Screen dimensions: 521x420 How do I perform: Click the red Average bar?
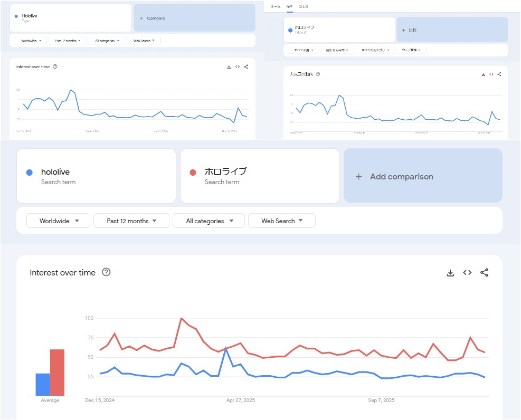pyautogui.click(x=57, y=373)
